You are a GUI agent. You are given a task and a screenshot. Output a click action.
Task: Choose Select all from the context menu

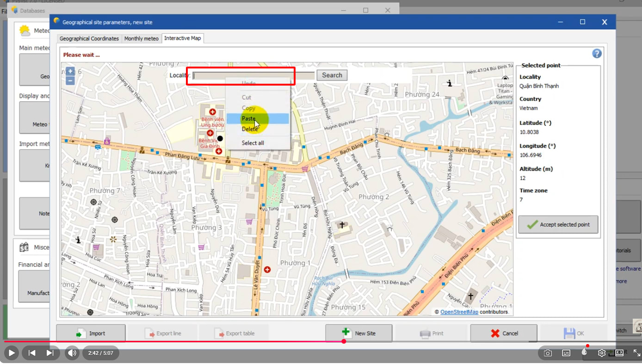pyautogui.click(x=258, y=143)
